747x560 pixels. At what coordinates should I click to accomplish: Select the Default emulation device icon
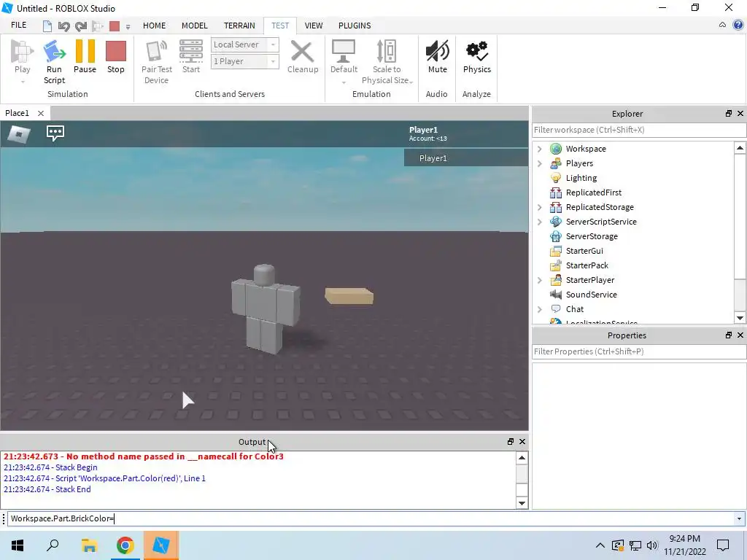click(x=344, y=52)
